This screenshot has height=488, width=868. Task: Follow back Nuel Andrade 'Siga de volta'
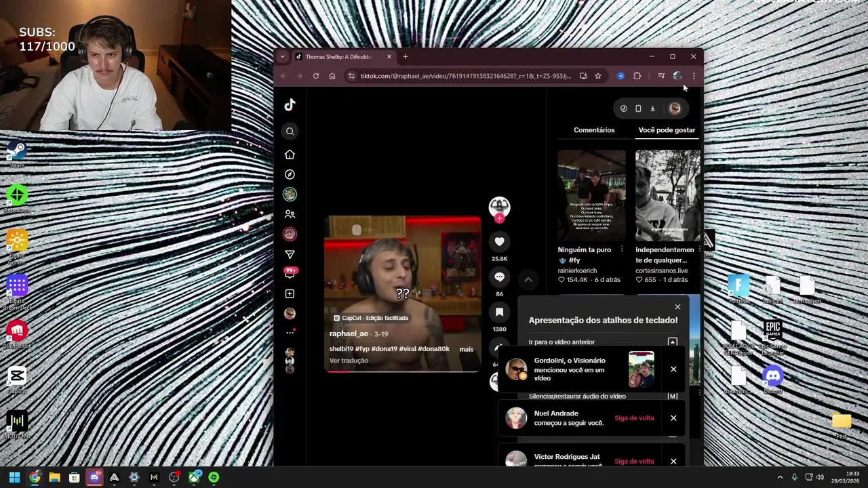point(634,418)
